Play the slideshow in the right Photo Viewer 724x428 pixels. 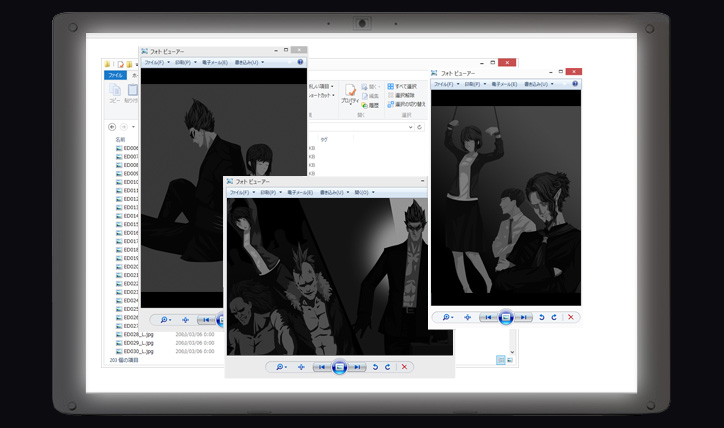pyautogui.click(x=506, y=317)
